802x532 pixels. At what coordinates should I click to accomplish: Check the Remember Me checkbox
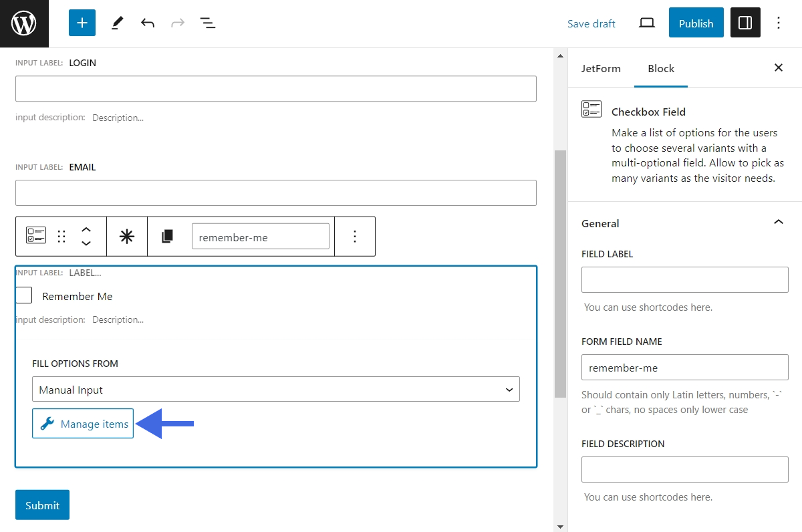tap(23, 295)
